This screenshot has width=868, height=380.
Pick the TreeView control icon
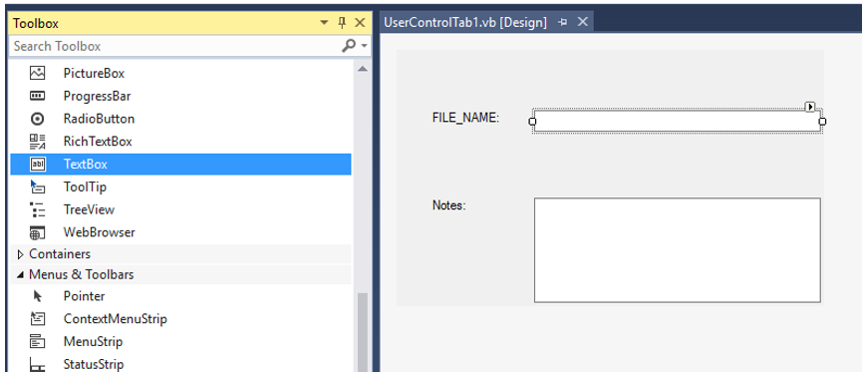pyautogui.click(x=37, y=209)
